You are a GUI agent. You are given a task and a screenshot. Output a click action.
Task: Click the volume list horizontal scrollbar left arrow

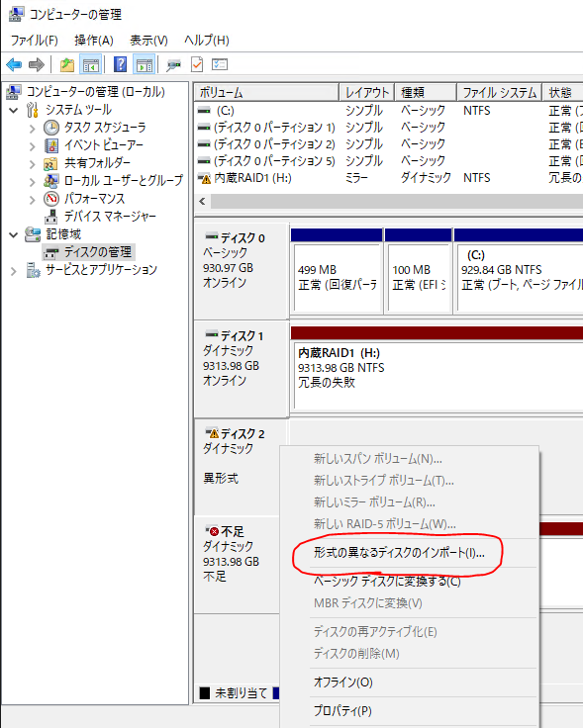pos(202,202)
